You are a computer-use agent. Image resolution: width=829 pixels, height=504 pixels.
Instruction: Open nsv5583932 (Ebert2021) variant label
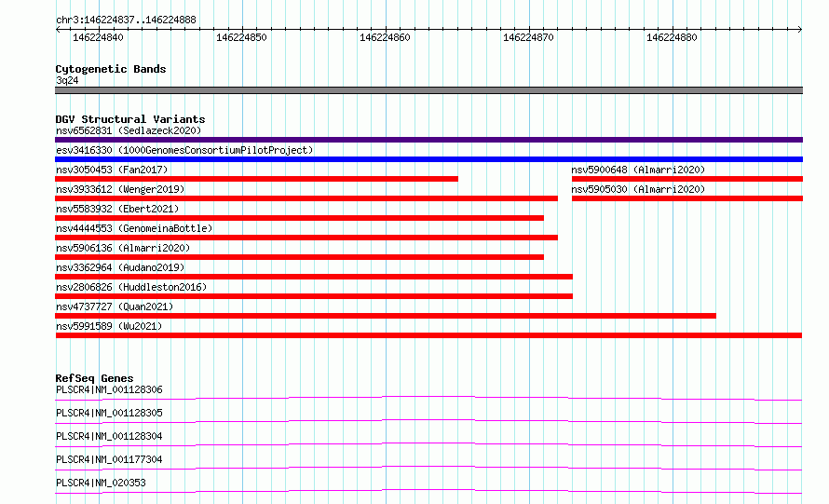[x=117, y=209]
